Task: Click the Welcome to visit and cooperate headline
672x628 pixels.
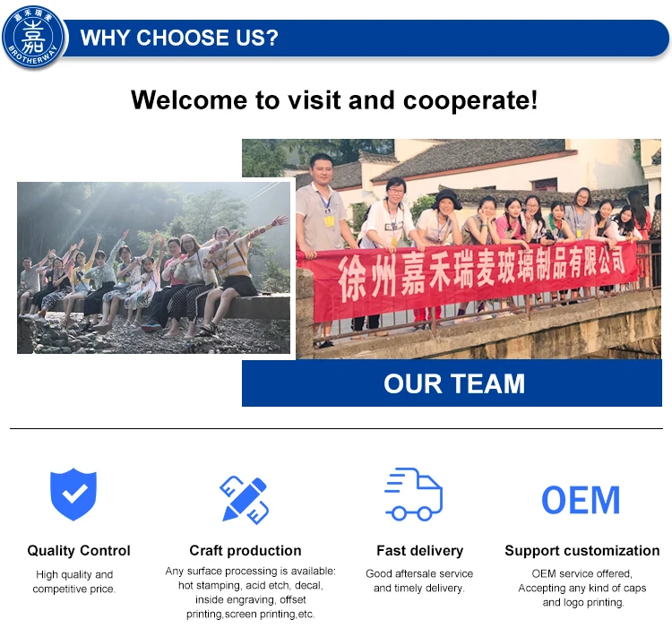Action: point(334,99)
